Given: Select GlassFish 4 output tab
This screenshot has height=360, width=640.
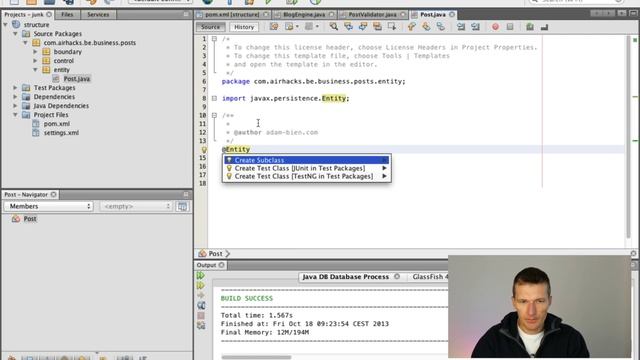Looking at the screenshot, I should coord(430,277).
